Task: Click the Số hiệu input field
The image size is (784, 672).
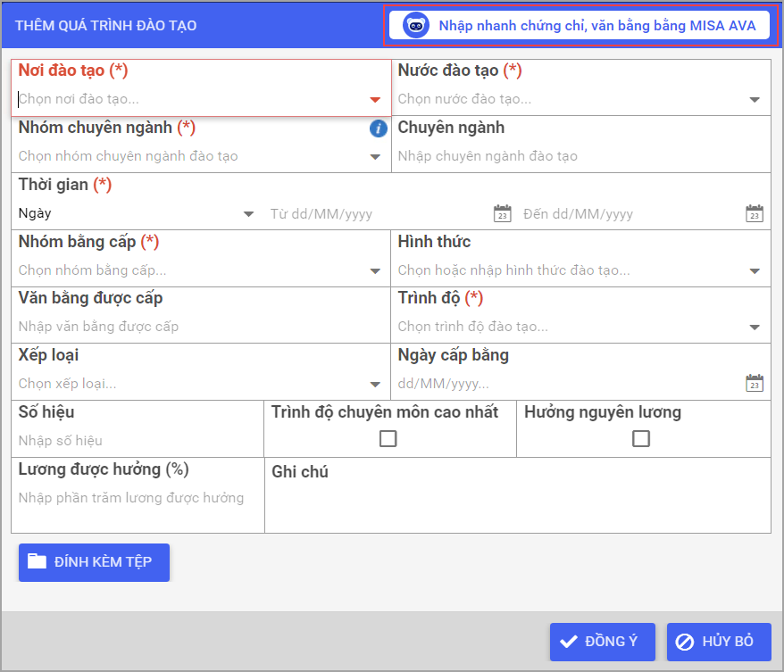Action: point(137,441)
